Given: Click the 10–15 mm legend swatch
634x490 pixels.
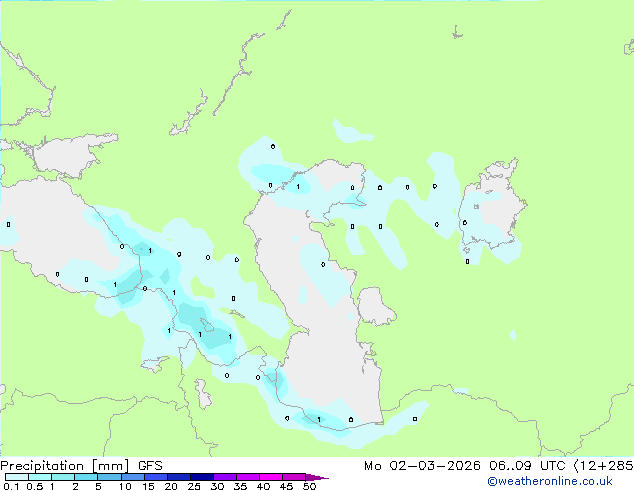Looking at the screenshot, I should [132, 477].
